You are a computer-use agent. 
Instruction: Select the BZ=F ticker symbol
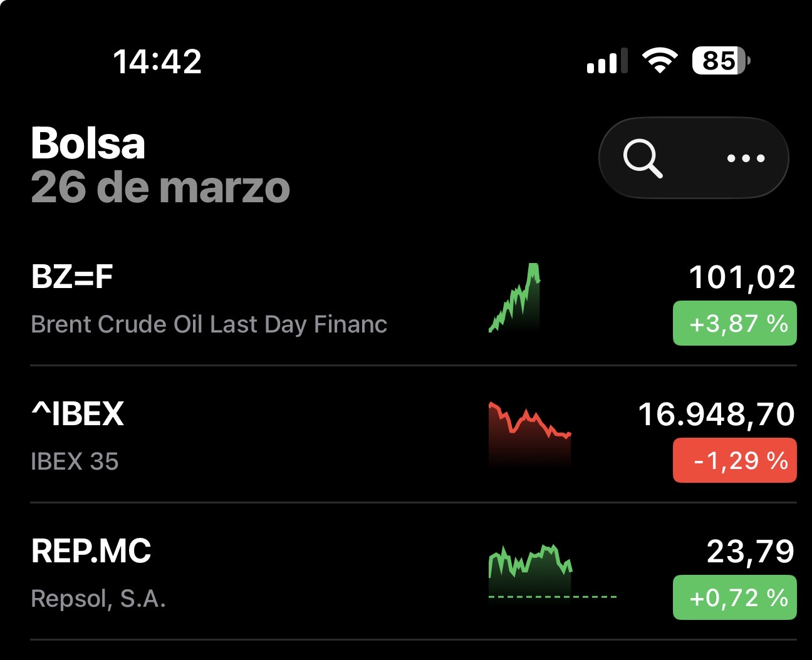tap(72, 277)
